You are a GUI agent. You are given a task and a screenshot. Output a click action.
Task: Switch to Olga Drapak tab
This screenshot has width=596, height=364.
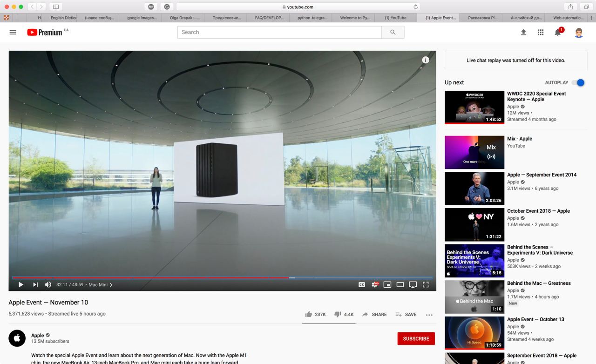coord(184,18)
